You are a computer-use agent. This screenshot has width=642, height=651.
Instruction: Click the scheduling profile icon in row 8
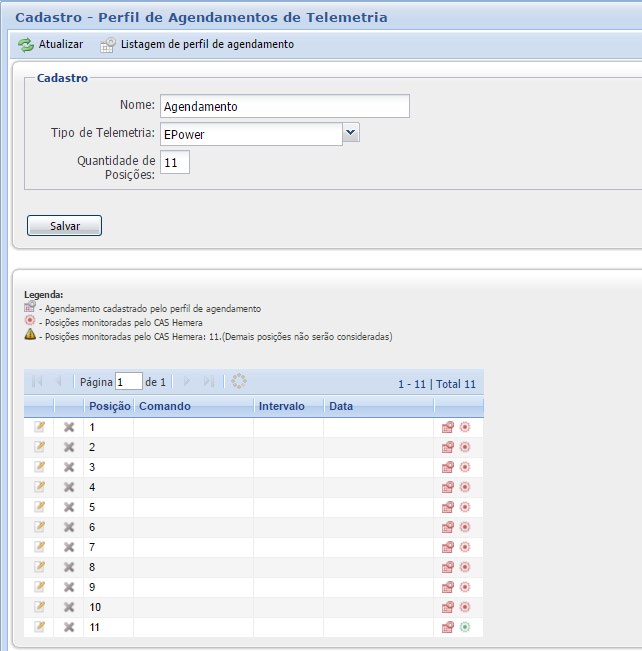tap(447, 567)
